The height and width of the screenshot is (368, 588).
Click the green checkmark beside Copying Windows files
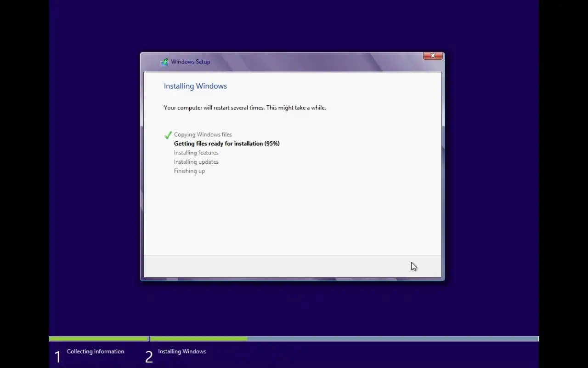(168, 135)
